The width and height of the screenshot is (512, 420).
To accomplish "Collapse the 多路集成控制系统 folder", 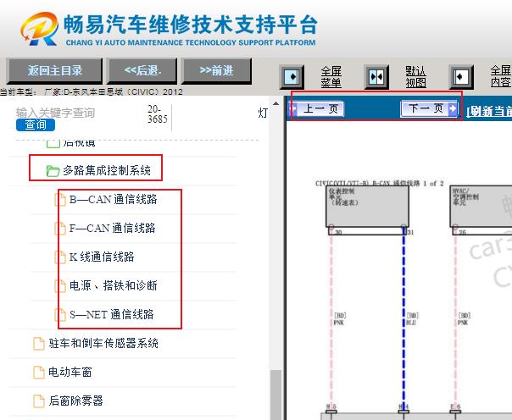I will pos(107,170).
